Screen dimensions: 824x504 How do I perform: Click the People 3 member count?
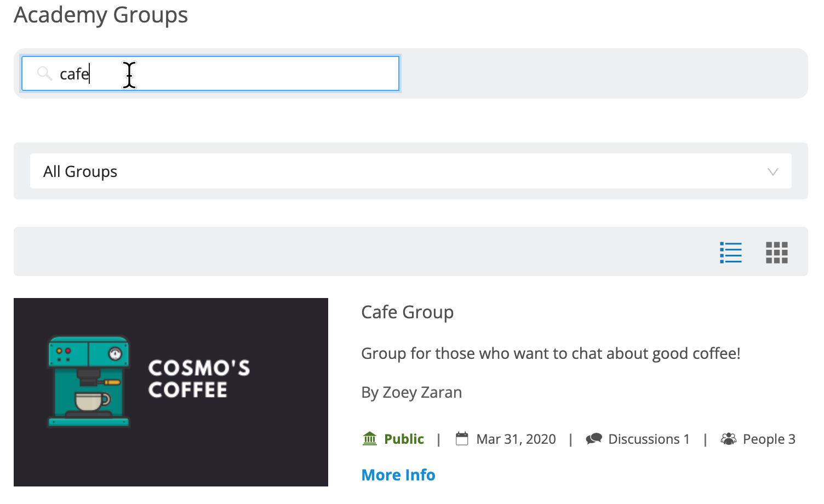[x=769, y=438]
